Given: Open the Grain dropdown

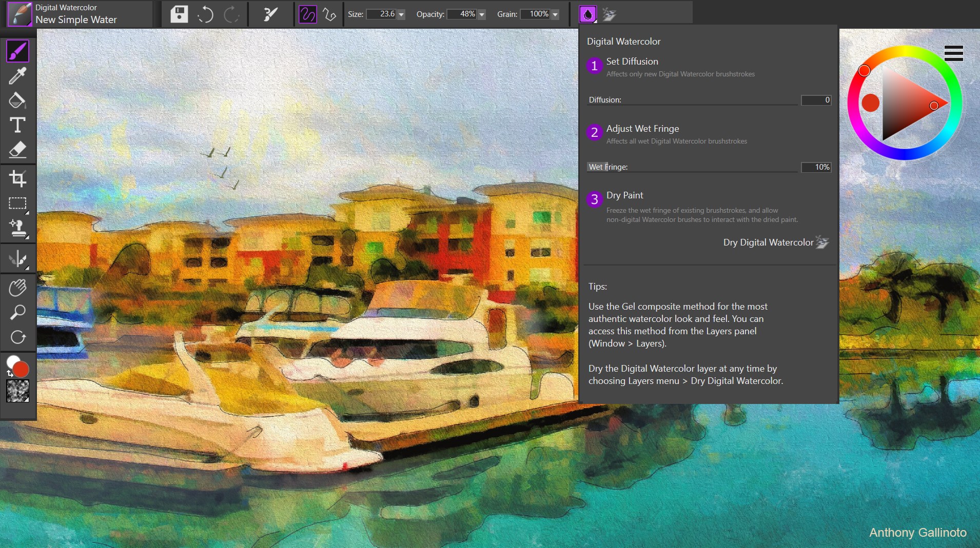Looking at the screenshot, I should (x=555, y=14).
